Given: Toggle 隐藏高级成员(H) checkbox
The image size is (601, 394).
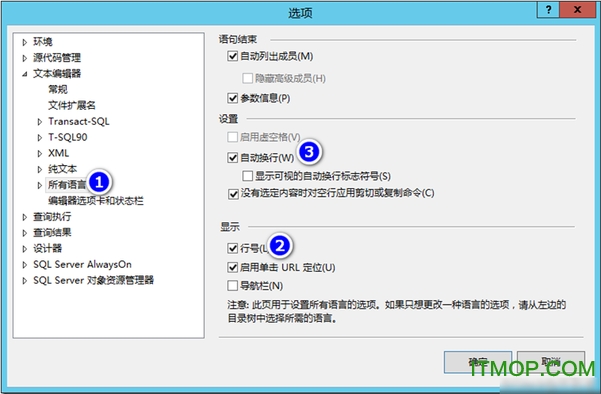Looking at the screenshot, I should coord(248,78).
